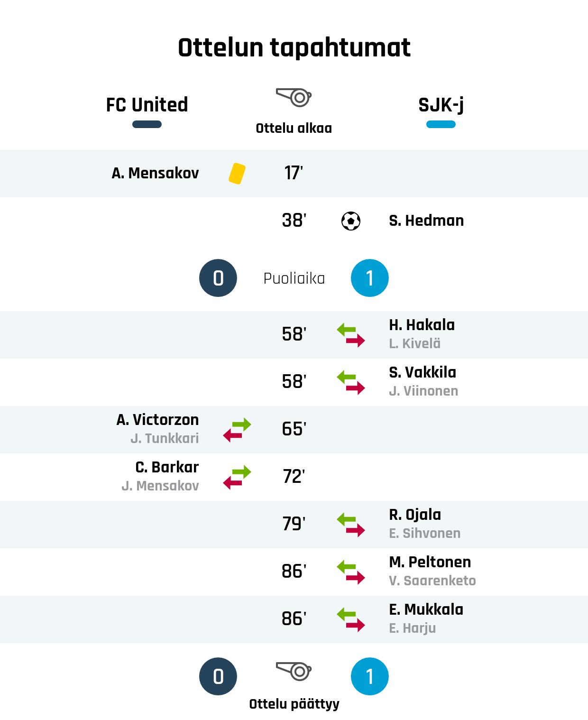Image resolution: width=588 pixels, height=720 pixels.
Task: Click substitution arrows beside M. Peltonen
Action: (x=351, y=572)
